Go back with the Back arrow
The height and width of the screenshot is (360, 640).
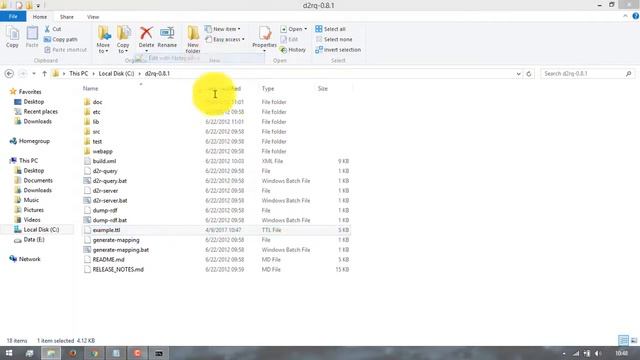9,73
